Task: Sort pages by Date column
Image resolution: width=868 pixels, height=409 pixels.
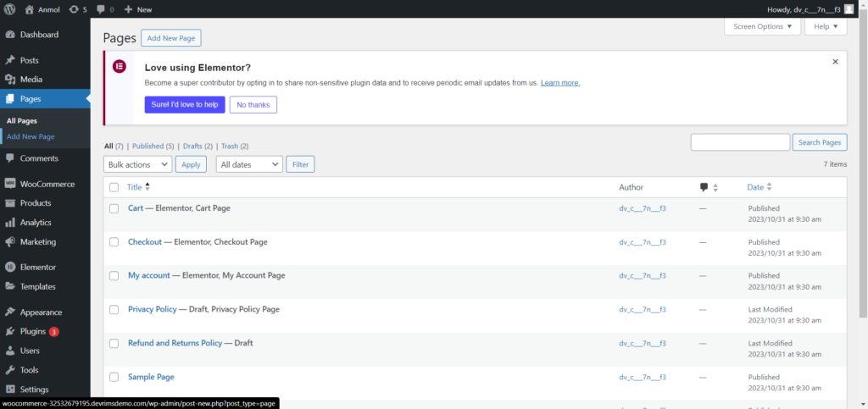Action: 759,187
